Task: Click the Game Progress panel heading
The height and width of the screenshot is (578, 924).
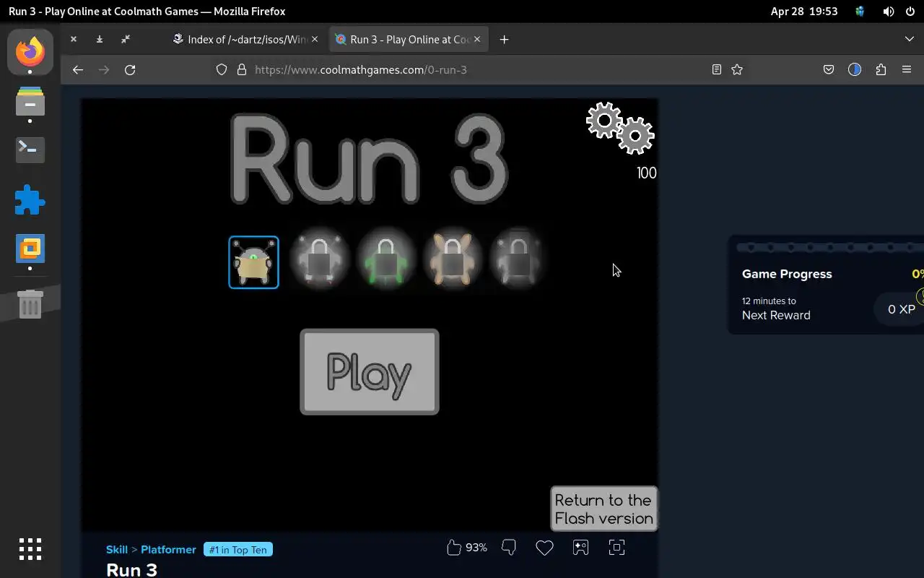Action: (x=787, y=275)
